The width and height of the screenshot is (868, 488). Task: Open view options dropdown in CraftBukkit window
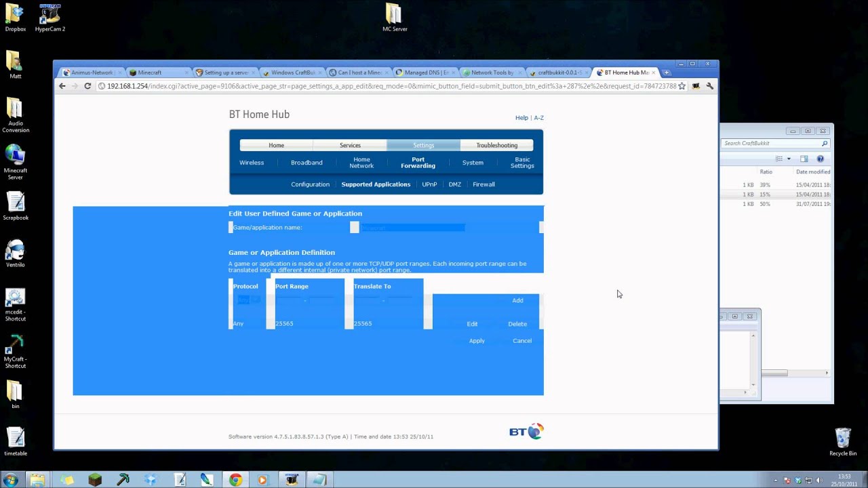point(789,159)
